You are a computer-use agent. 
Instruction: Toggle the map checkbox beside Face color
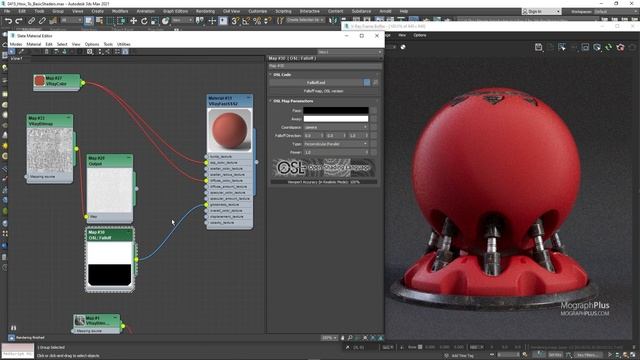(373, 111)
